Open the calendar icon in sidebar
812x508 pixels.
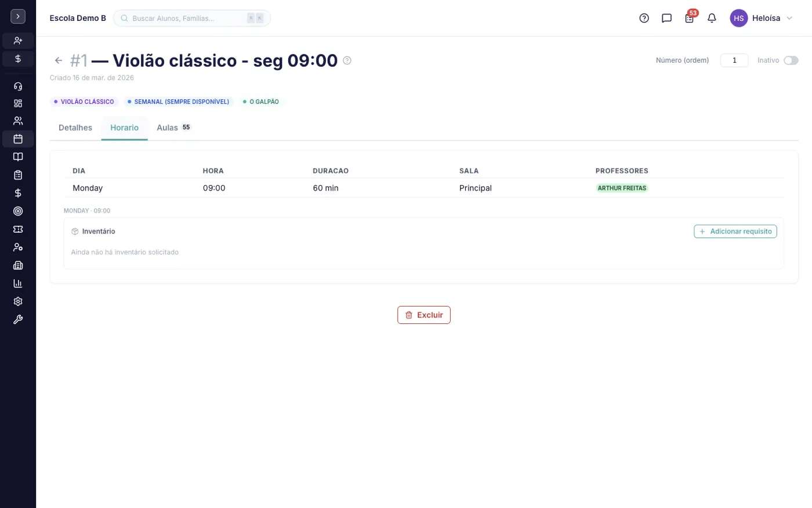tap(18, 139)
